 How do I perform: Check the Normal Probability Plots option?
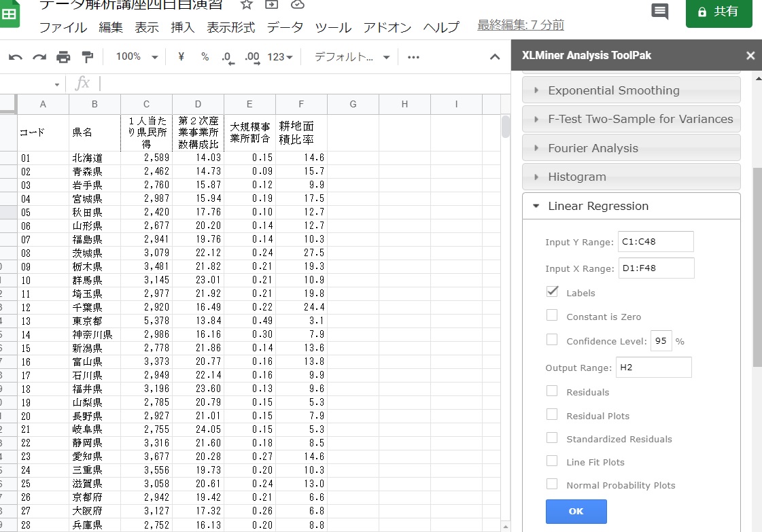coord(552,484)
